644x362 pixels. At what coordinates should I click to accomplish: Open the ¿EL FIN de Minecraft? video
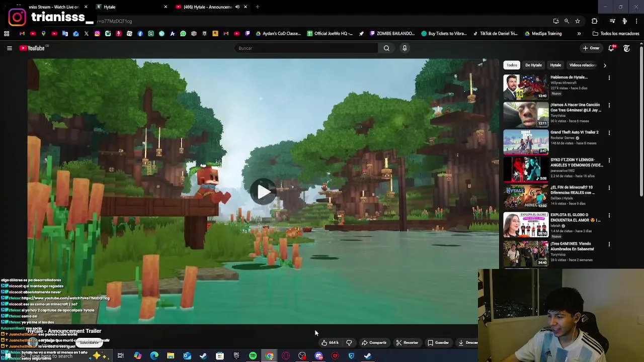click(x=526, y=197)
